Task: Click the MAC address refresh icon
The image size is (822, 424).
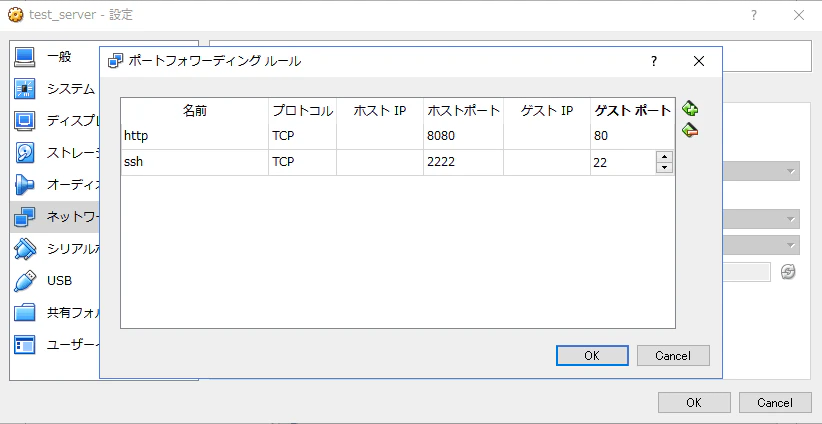Action: [788, 271]
